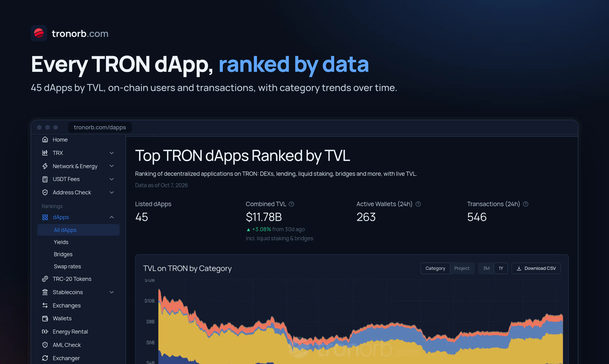Open the Yields submenu item
609x364 pixels.
tap(61, 242)
